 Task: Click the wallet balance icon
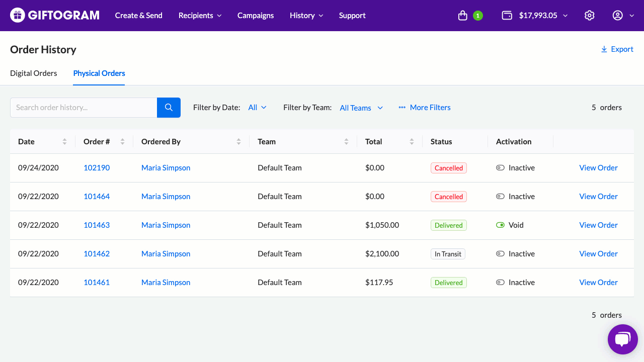[507, 16]
